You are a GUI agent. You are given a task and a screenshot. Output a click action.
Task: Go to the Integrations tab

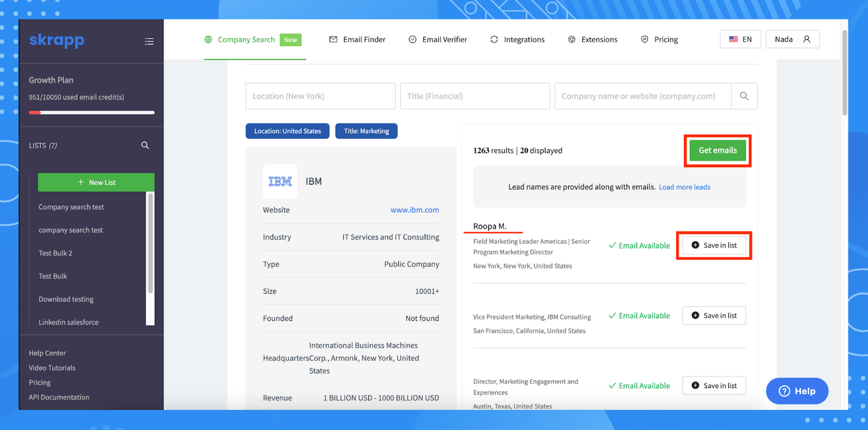coord(517,40)
